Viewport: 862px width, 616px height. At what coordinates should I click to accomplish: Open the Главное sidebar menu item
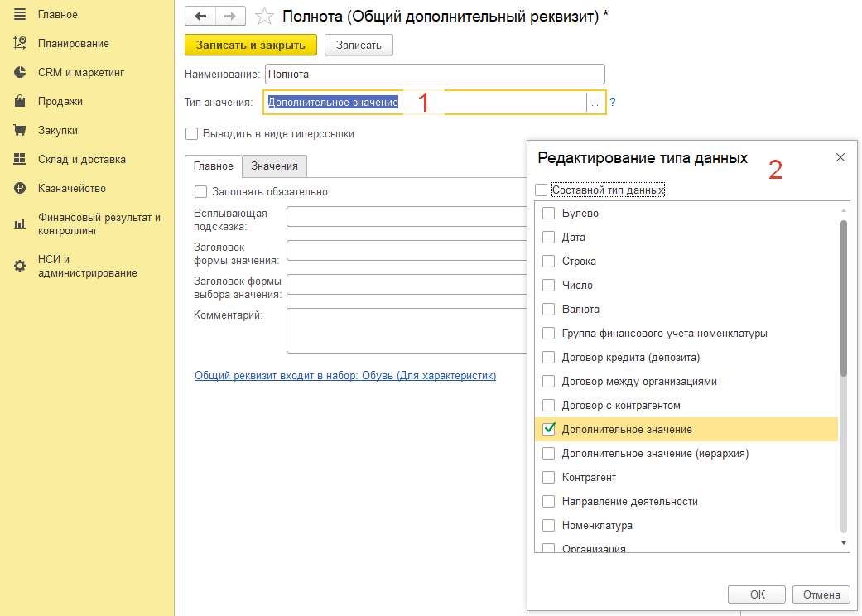tap(58, 15)
